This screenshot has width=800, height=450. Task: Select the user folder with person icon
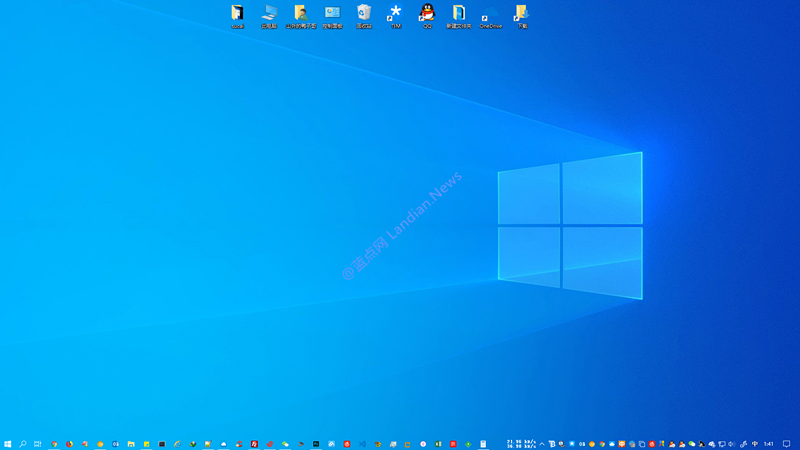click(x=301, y=16)
